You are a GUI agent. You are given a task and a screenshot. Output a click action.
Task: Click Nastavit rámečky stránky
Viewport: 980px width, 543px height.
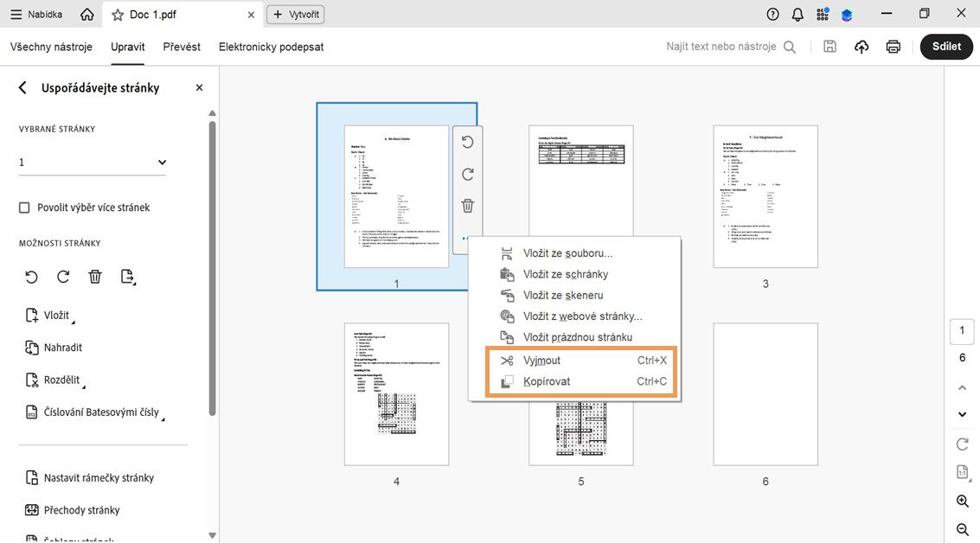(89, 478)
